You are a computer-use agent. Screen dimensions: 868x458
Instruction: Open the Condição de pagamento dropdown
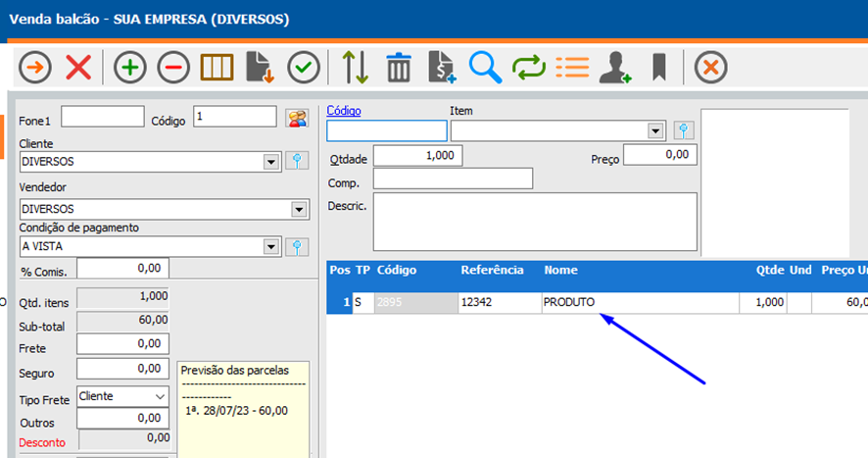tap(271, 247)
